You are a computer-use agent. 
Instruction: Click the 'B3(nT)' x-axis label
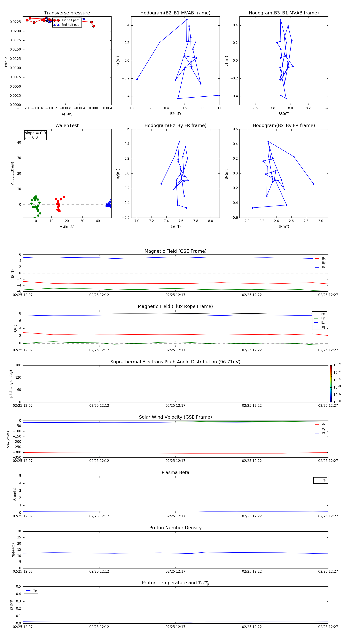284,114
